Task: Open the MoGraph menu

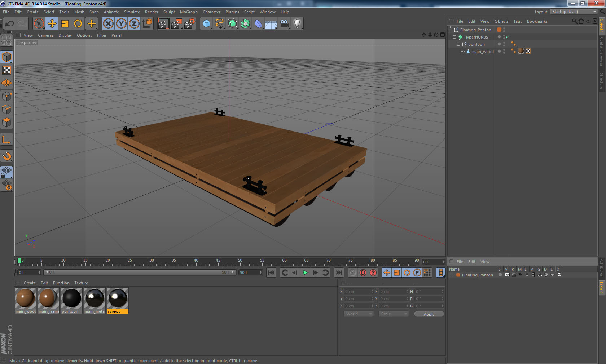Action: click(189, 12)
